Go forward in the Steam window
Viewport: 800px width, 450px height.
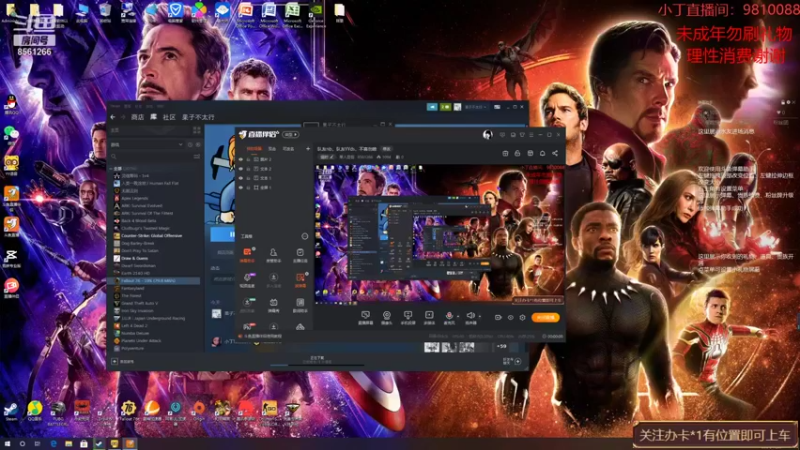click(123, 117)
